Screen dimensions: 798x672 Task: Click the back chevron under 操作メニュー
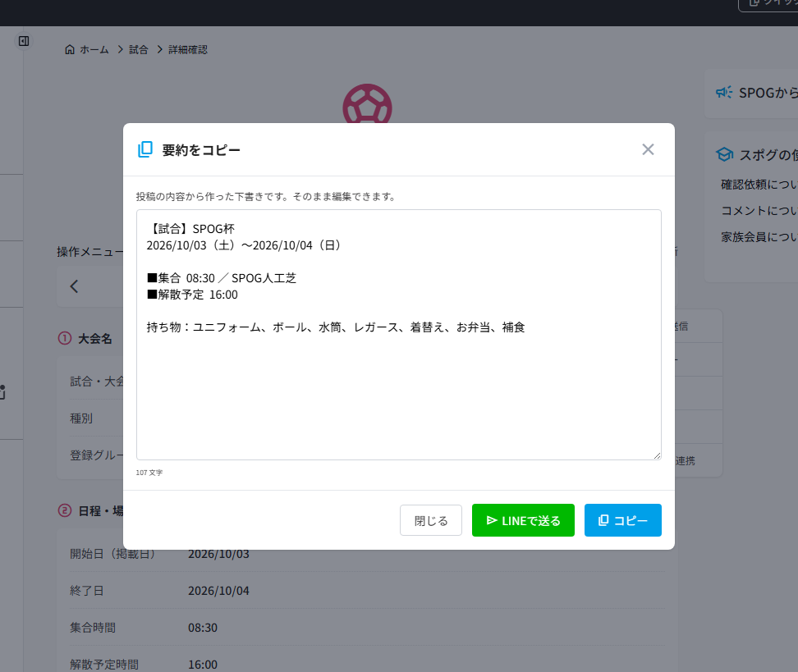point(75,286)
